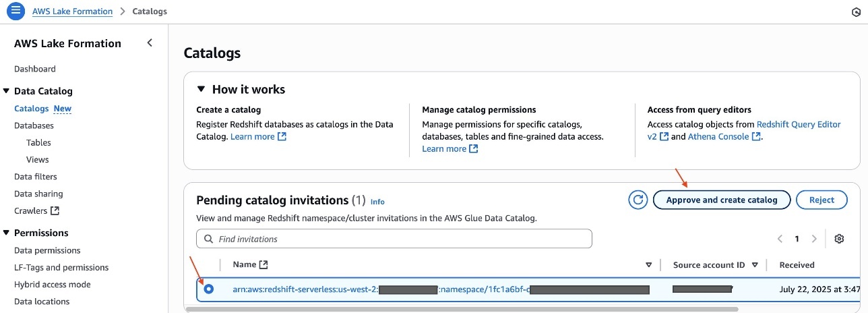Sort by the Source account ID arrow

click(755, 265)
